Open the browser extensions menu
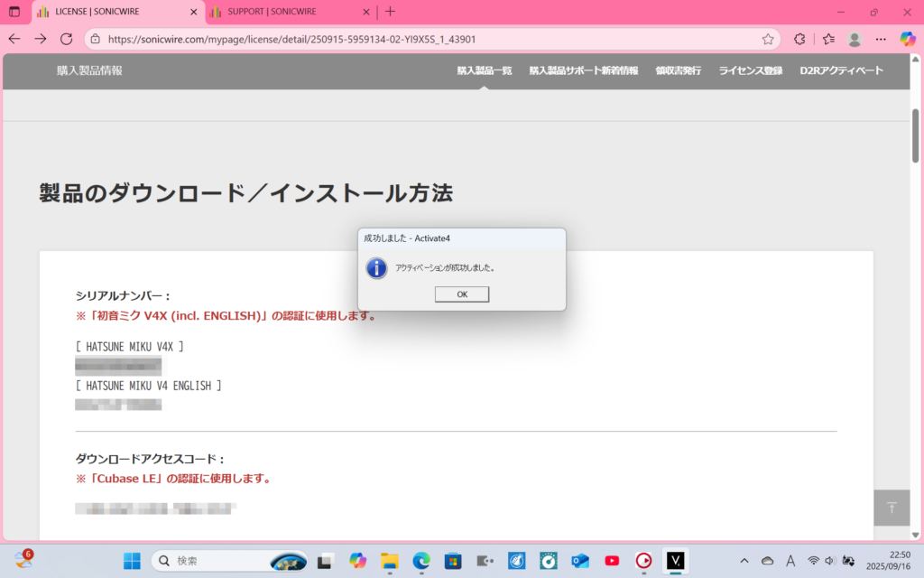Screen dimensions: 924x578 pos(799,39)
